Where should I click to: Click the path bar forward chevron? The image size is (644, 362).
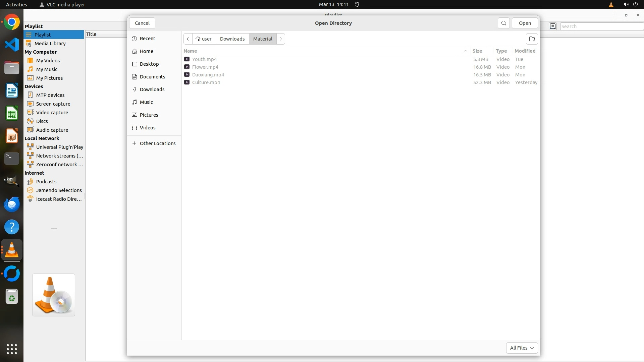click(x=281, y=39)
